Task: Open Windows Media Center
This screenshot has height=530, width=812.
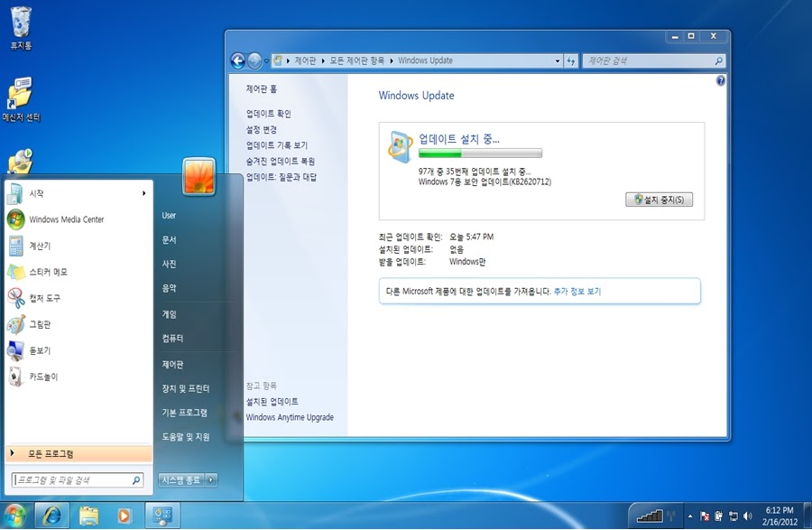Action: point(69,219)
